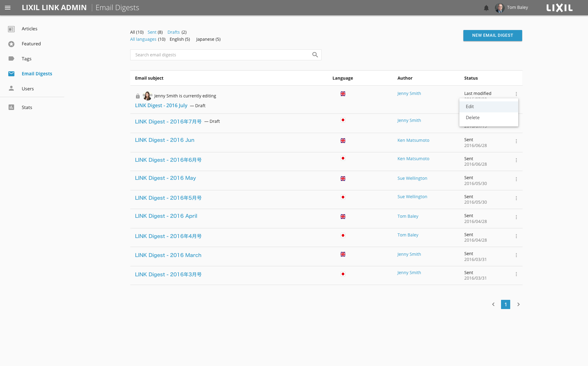Choose Edit in the context menu
This screenshot has height=366, width=588.
489,107
